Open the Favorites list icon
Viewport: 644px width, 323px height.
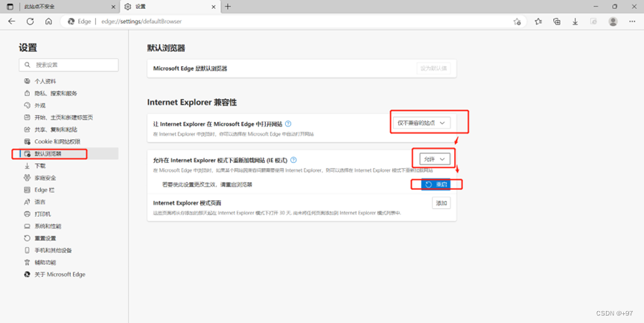click(x=538, y=22)
